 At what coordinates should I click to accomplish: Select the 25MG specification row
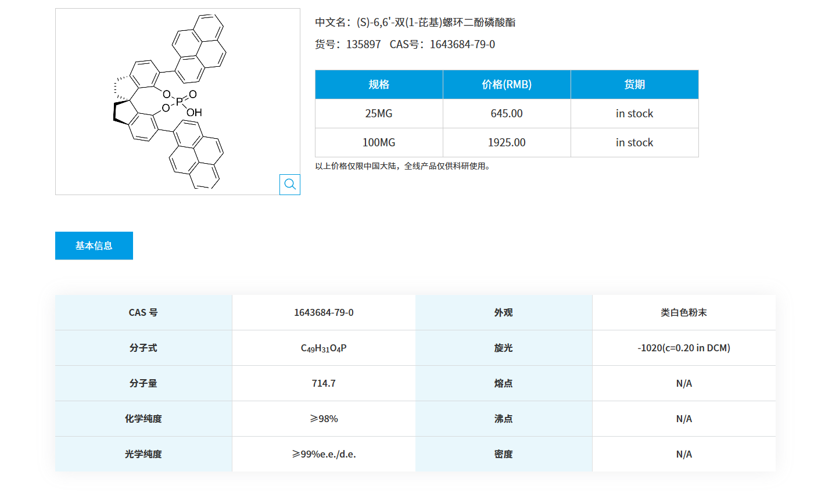(x=378, y=113)
